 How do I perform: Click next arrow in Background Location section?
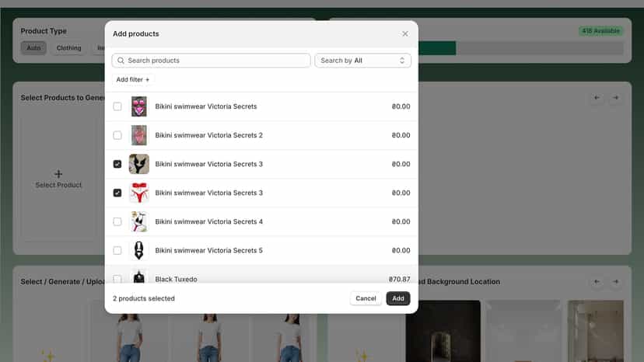click(616, 281)
